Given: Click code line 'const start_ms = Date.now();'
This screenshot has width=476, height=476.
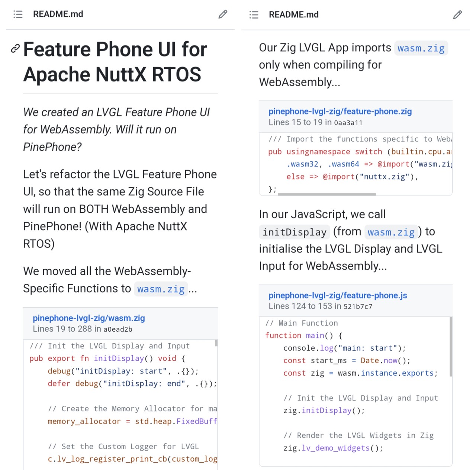Looking at the screenshot, I should coord(347,360).
